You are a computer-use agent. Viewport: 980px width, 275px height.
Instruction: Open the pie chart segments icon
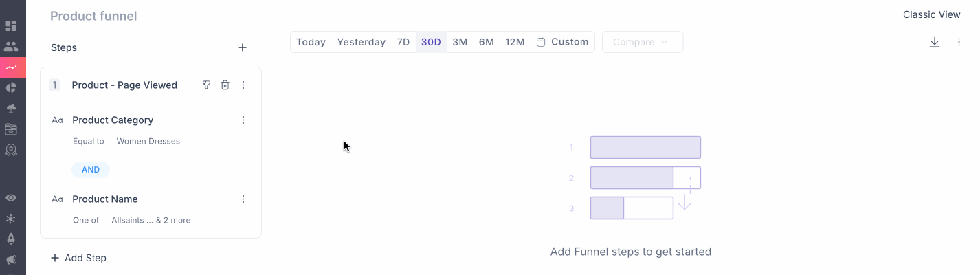[11, 87]
